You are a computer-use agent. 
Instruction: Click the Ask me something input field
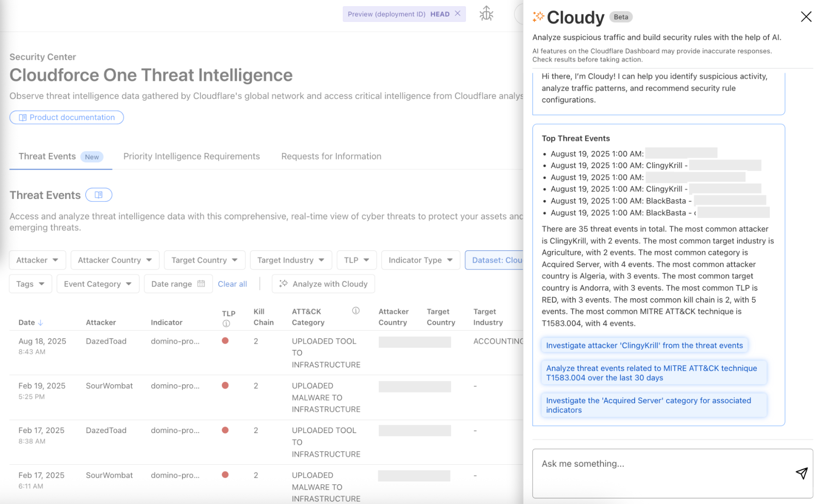click(656, 464)
